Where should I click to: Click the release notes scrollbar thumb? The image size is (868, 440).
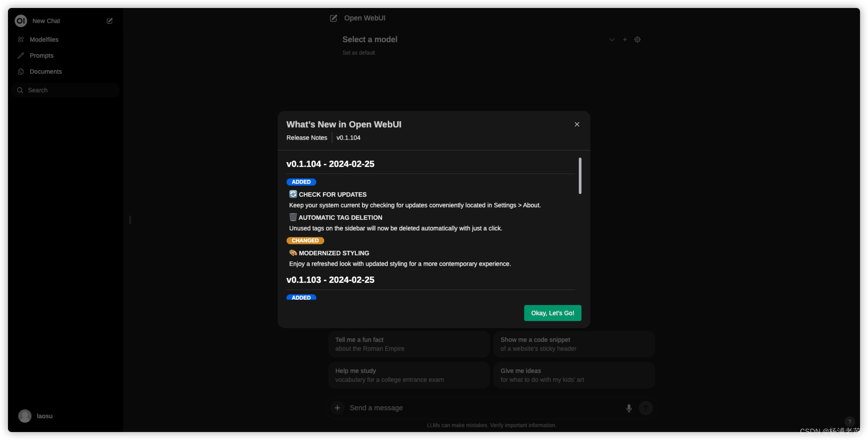(580, 176)
